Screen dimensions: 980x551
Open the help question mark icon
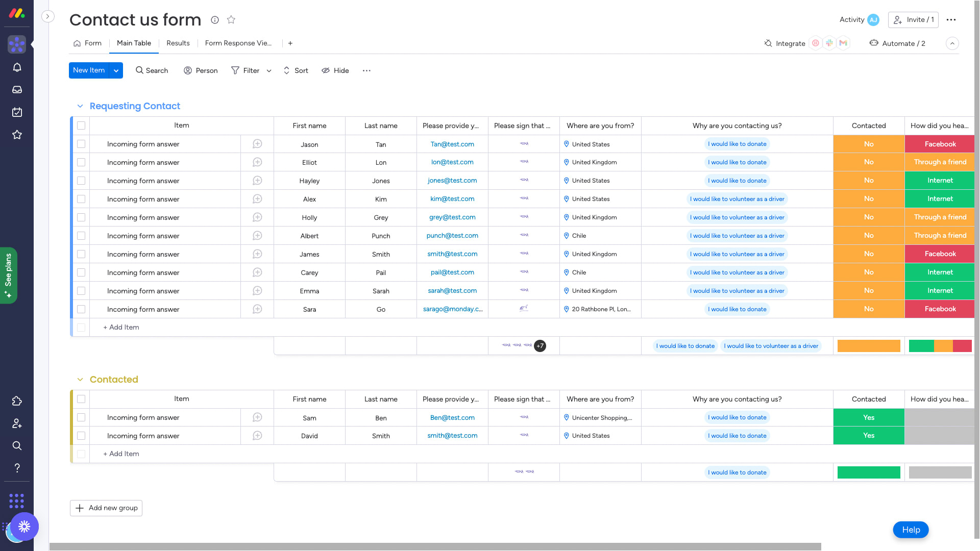pyautogui.click(x=17, y=468)
